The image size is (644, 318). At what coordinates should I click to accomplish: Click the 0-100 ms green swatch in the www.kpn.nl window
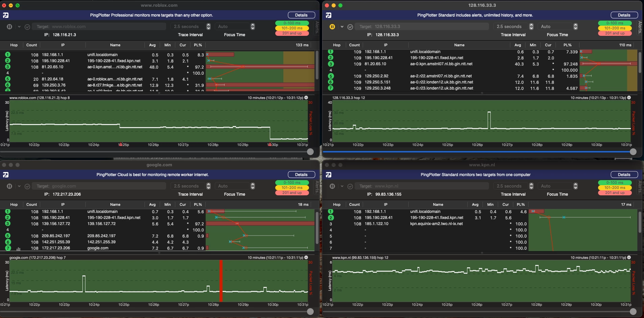tap(615, 182)
